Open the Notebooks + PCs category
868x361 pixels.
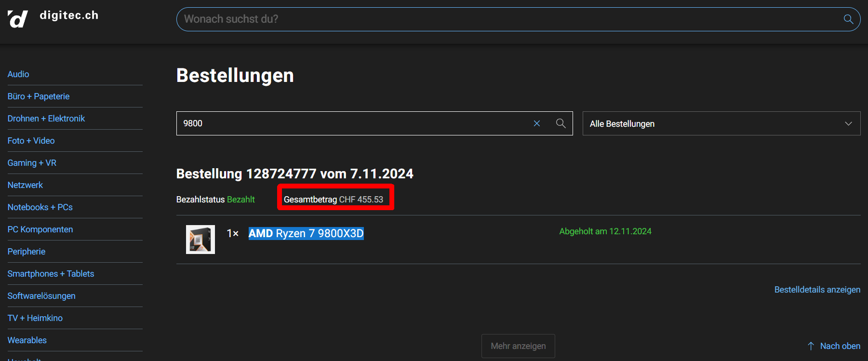coord(40,207)
